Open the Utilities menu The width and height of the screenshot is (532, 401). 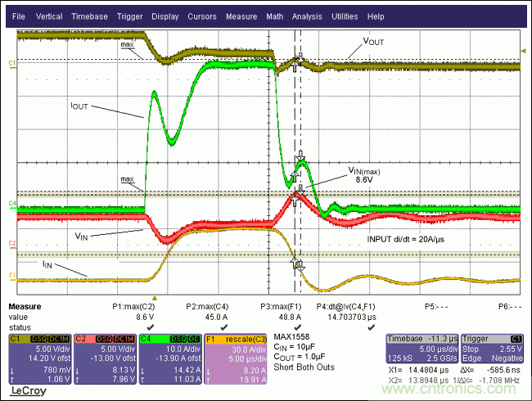coord(344,16)
